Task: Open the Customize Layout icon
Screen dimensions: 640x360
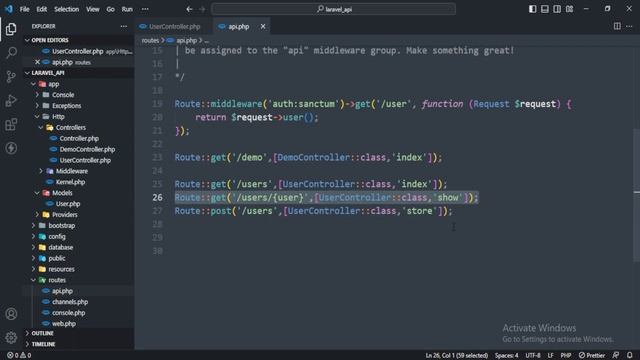Action: [569, 9]
